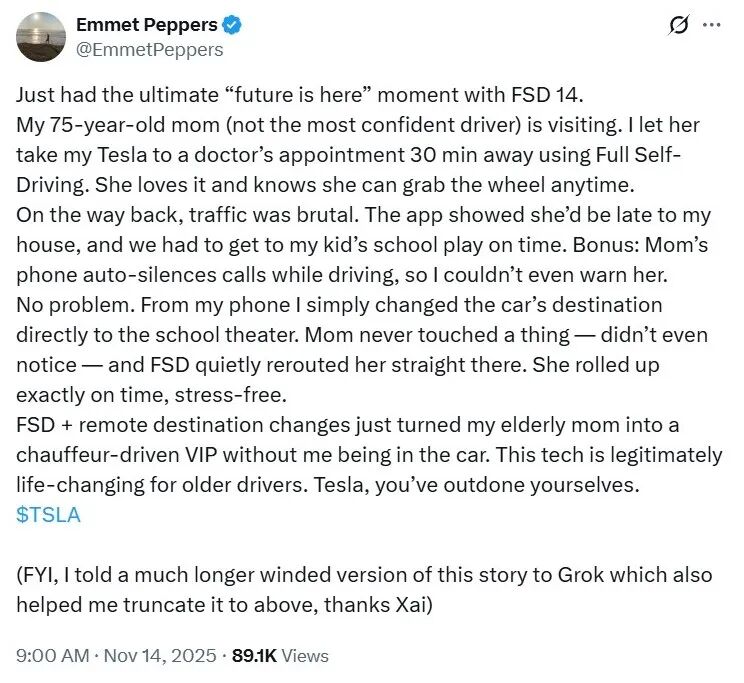Click the Views label beside the count
This screenshot has height=683, width=744.
point(306,656)
